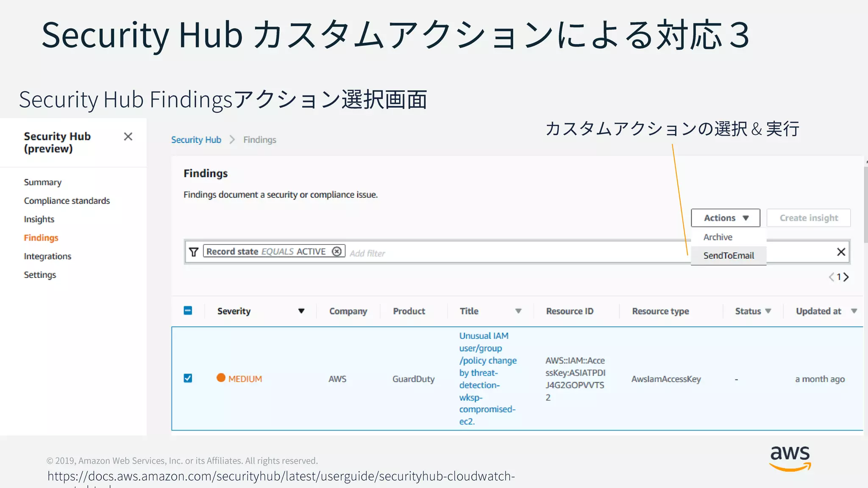Screen dimensions: 868x488
Task: Click the Create insight button
Action: point(808,218)
